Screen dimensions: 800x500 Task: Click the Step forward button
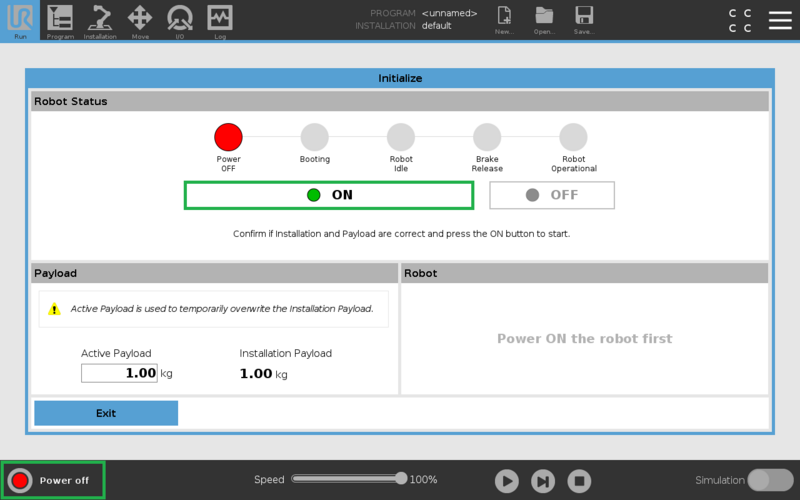[x=543, y=481]
